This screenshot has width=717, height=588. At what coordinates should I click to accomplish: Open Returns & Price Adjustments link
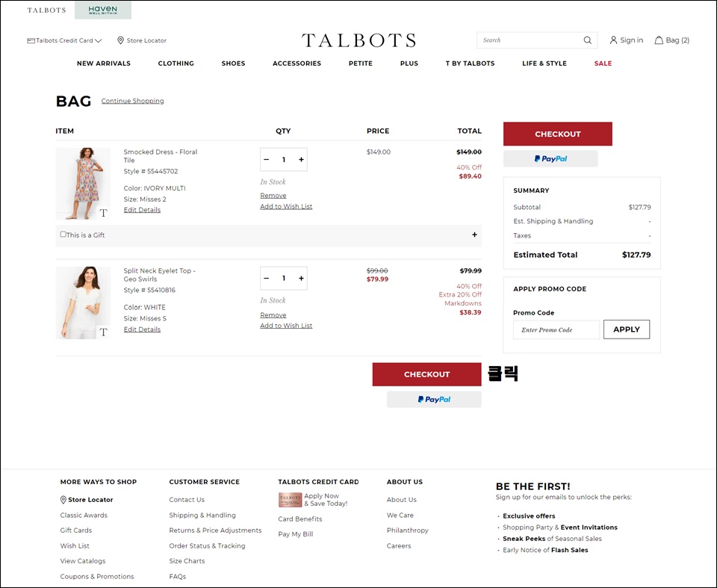click(x=215, y=530)
